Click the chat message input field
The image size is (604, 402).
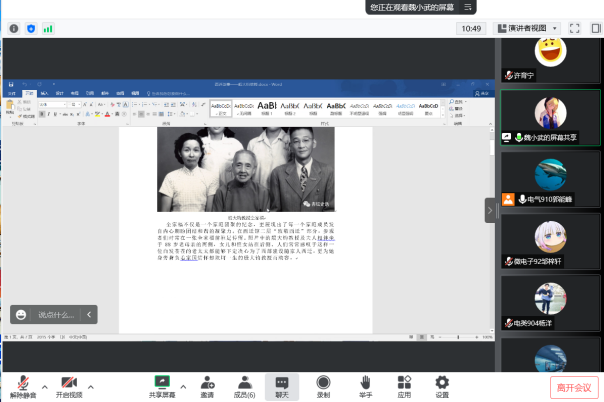pyautogui.click(x=56, y=315)
